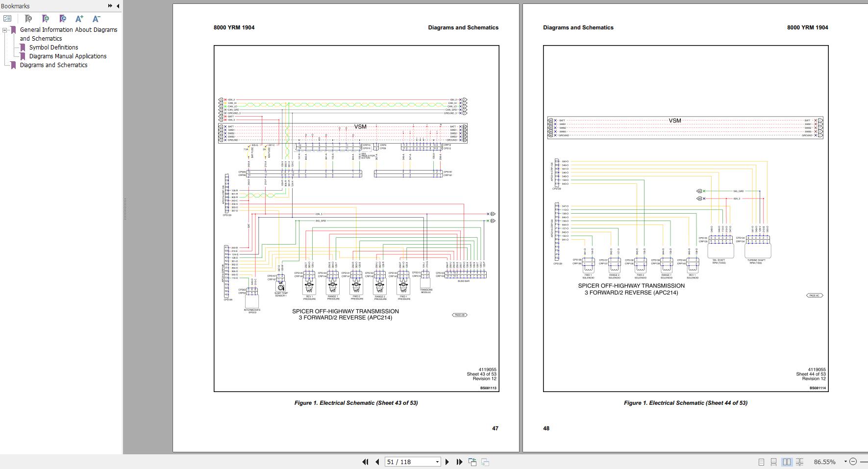This screenshot has height=469, width=868.
Task: Open the zoom percentage dropdown arrow
Action: click(845, 462)
